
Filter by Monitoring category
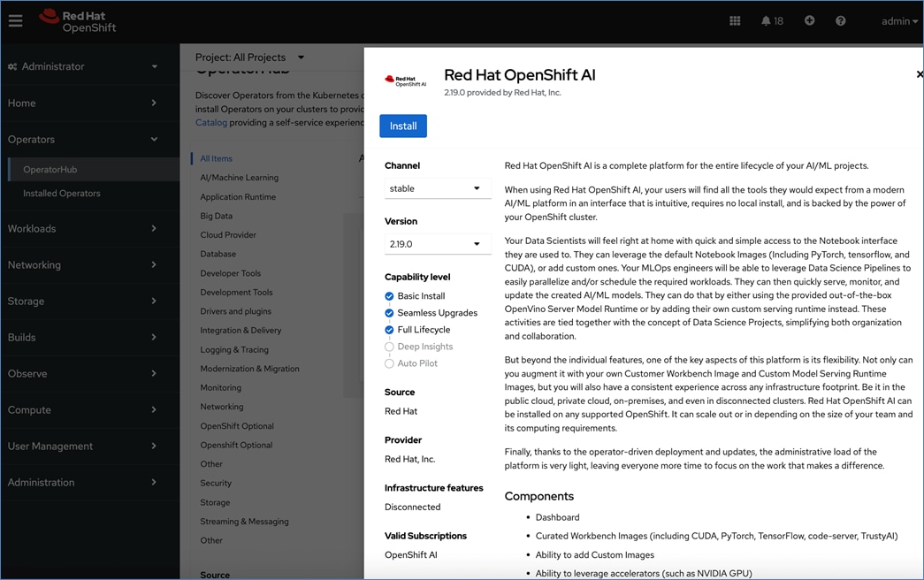coord(220,388)
